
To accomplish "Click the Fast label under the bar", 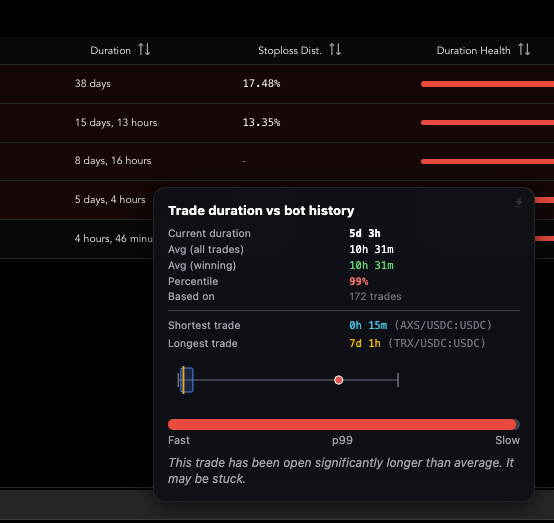I will (x=179, y=440).
